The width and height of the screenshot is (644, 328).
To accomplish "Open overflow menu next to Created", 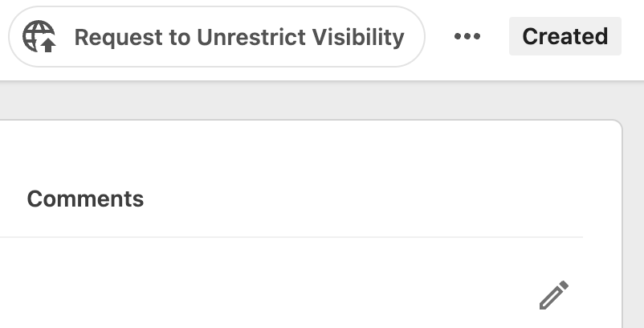I will click(467, 37).
